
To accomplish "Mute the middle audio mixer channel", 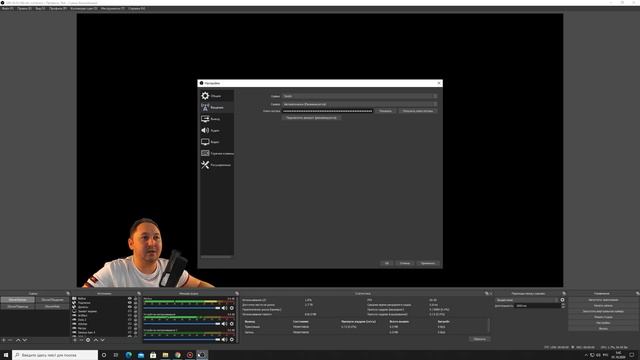I will click(x=224, y=324).
